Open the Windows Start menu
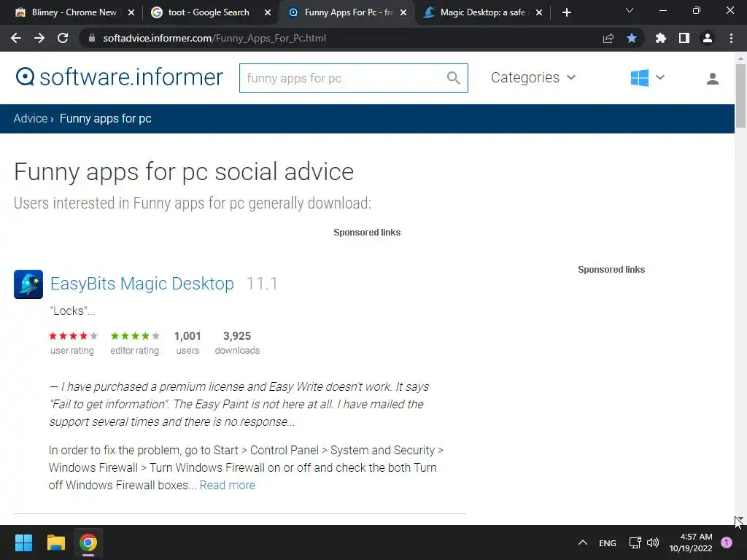This screenshot has height=560, width=747. 23,542
